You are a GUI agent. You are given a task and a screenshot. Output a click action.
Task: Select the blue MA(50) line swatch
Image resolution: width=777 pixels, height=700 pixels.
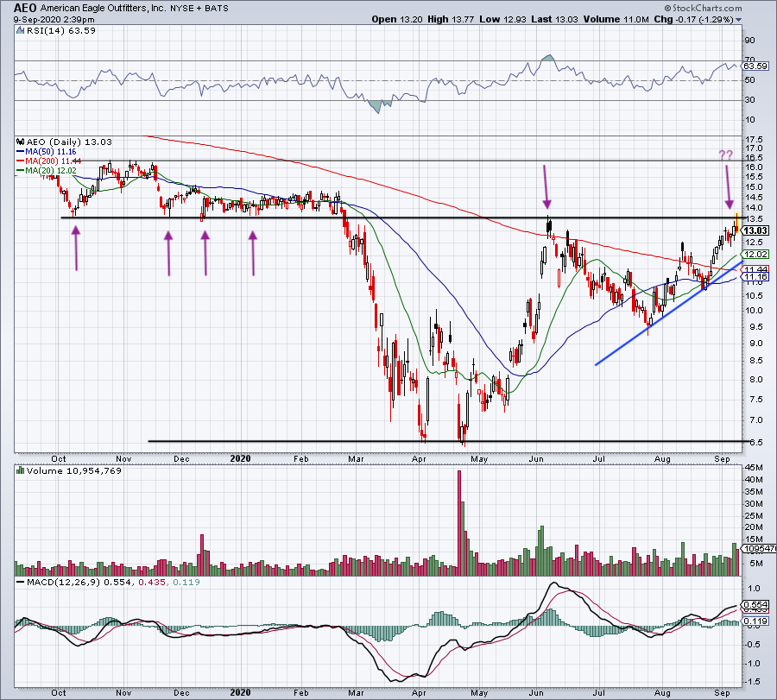(21, 152)
